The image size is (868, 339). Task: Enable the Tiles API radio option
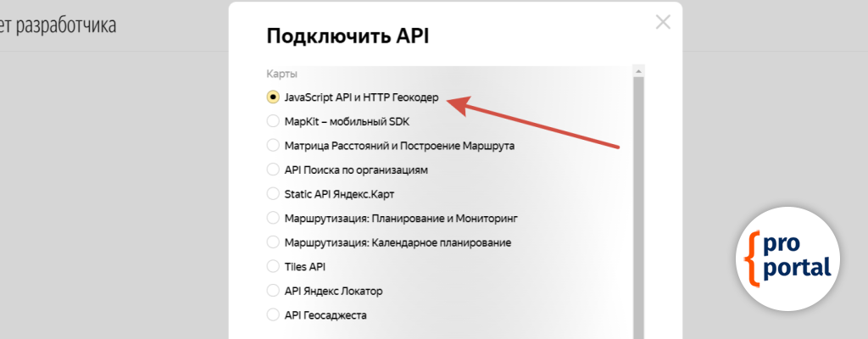(x=273, y=266)
